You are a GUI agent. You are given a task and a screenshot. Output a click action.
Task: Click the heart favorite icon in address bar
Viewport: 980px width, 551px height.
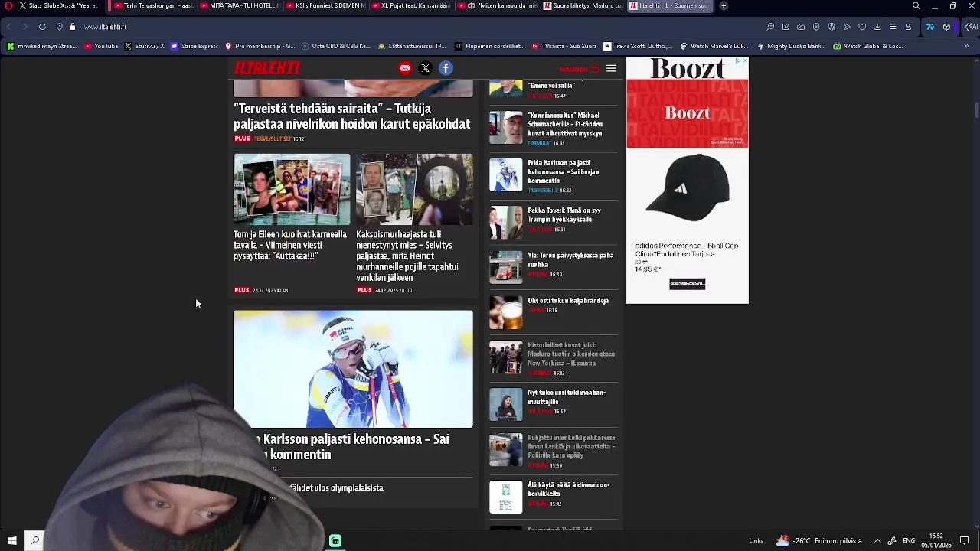coord(862,27)
